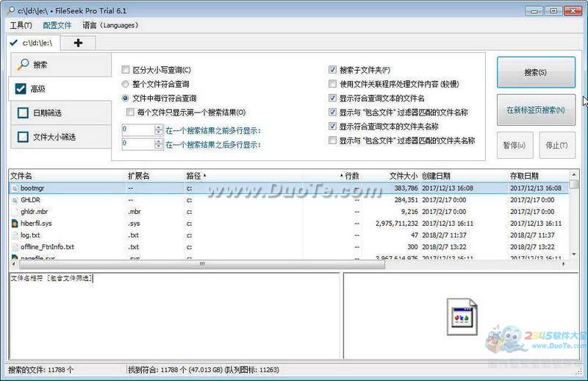588x381 pixels.
Task: Click the magnifier icon in the 搜索 side tab
Action: (x=24, y=65)
